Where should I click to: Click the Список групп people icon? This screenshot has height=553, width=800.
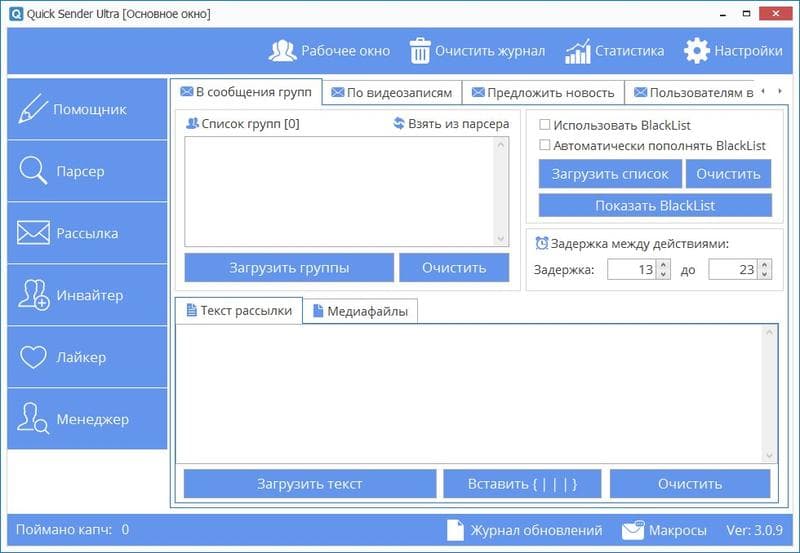(192, 123)
